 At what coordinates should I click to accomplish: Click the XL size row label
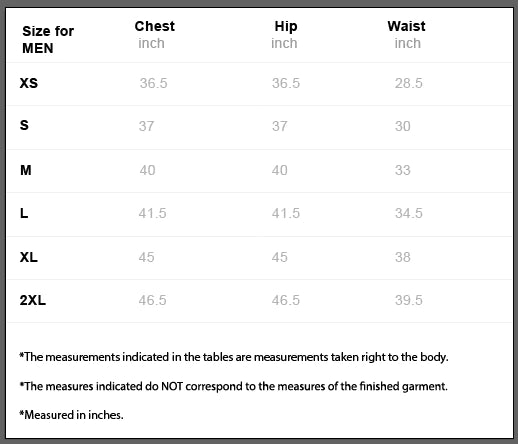click(29, 257)
